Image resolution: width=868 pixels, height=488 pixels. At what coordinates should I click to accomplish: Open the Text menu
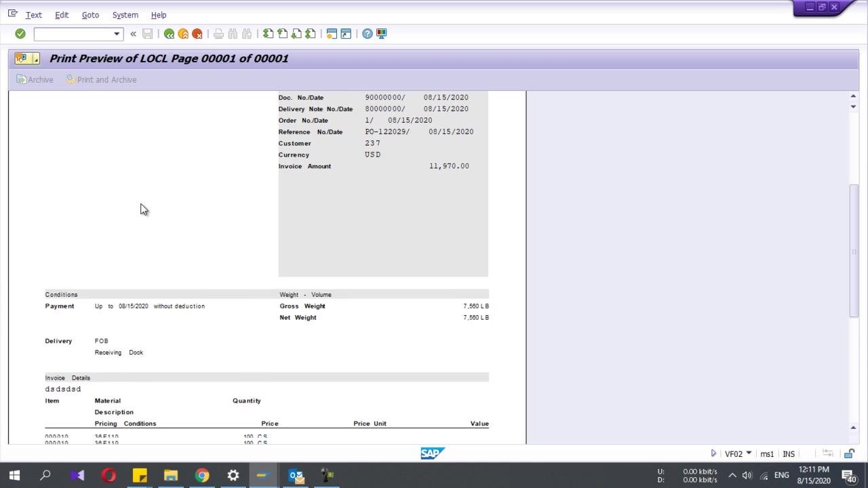click(34, 15)
